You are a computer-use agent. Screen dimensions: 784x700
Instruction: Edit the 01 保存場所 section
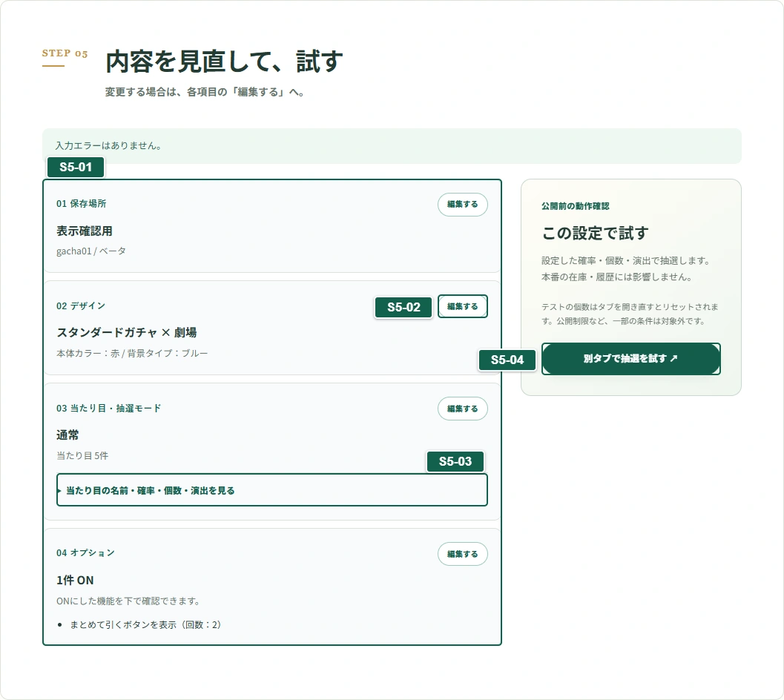click(463, 205)
